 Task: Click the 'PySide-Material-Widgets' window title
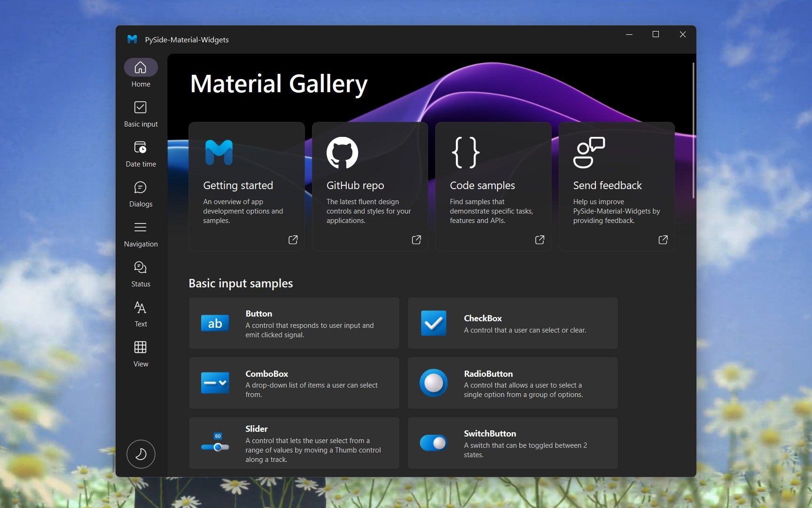(x=187, y=40)
